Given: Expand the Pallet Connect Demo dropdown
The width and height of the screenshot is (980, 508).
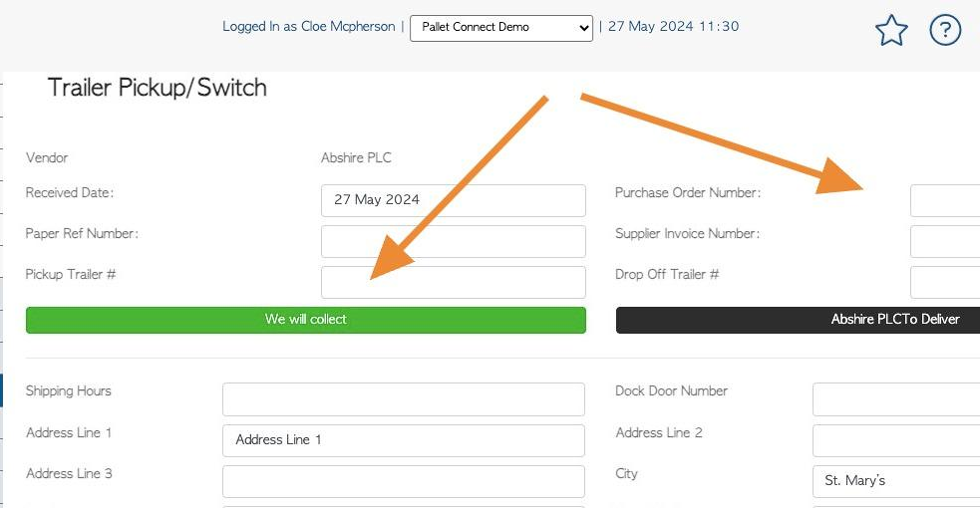Looking at the screenshot, I should [501, 28].
